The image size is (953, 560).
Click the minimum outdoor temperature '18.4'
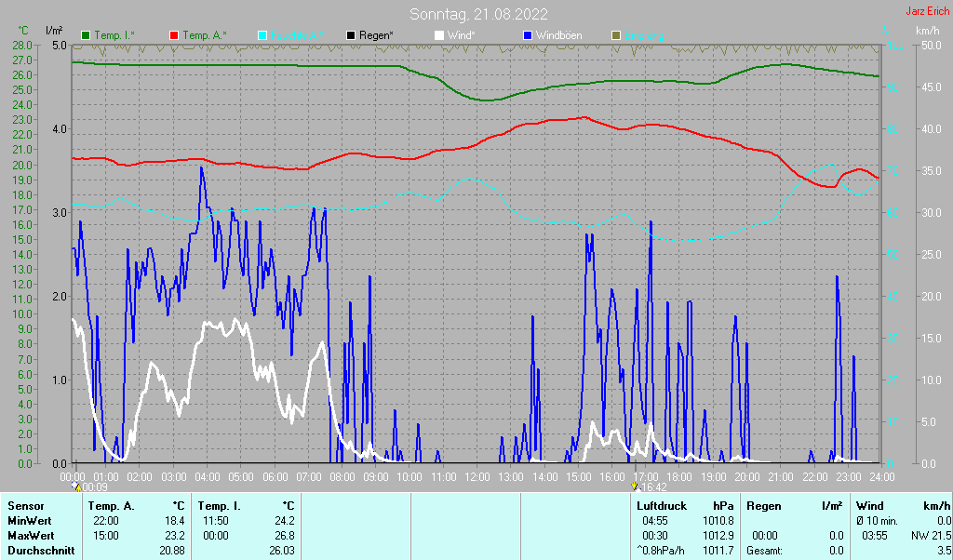pos(174,521)
